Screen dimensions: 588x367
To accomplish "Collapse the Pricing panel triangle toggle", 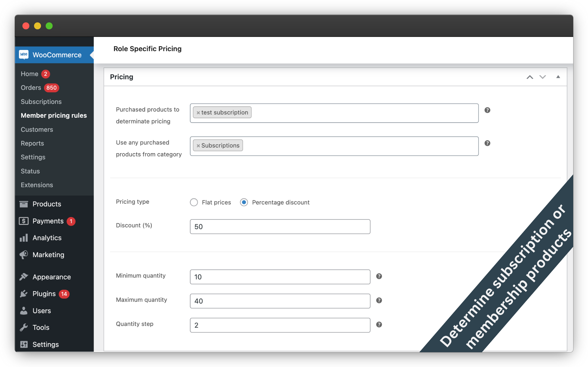I will click(x=558, y=77).
